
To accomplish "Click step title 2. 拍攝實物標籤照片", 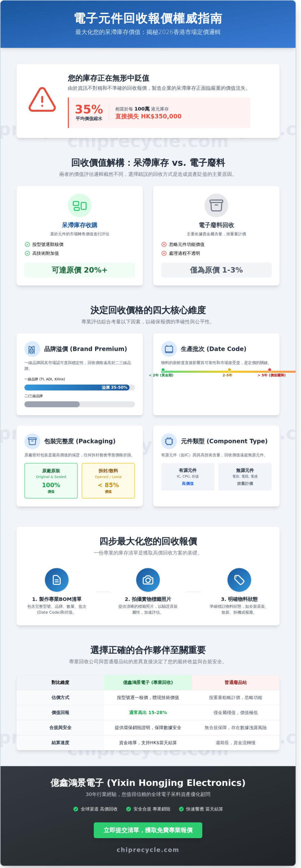I will point(148,599).
